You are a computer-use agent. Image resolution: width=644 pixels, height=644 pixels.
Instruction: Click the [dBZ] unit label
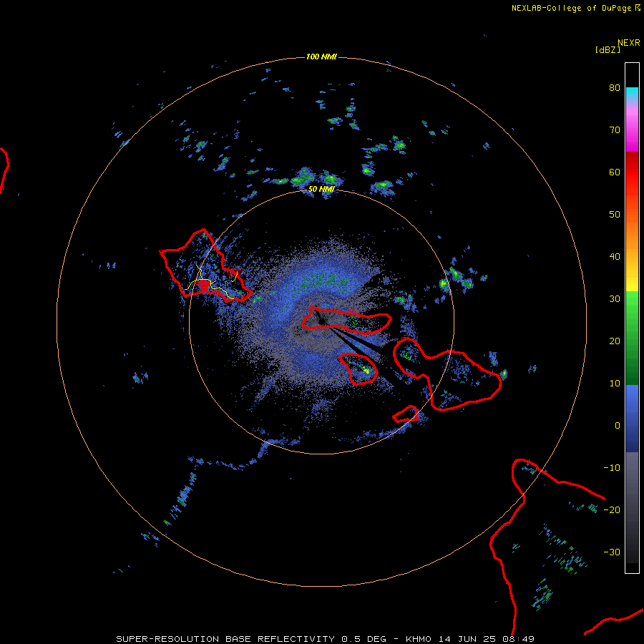pyautogui.click(x=608, y=50)
